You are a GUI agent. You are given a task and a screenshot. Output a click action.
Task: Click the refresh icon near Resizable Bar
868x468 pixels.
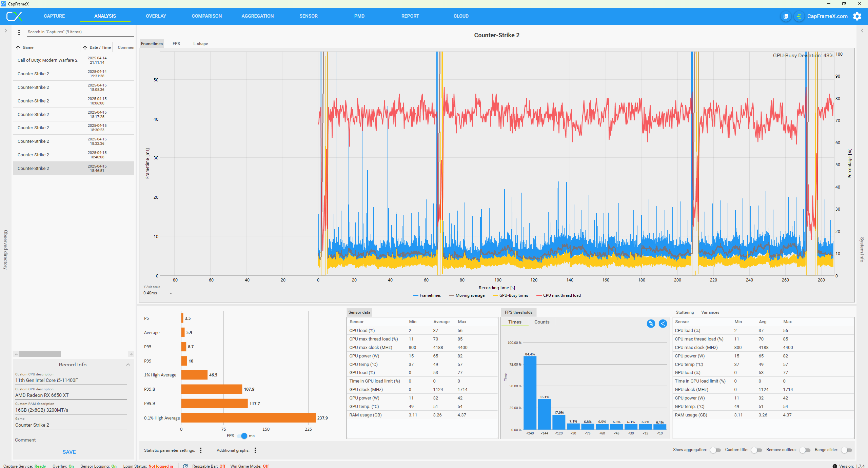pos(185,466)
